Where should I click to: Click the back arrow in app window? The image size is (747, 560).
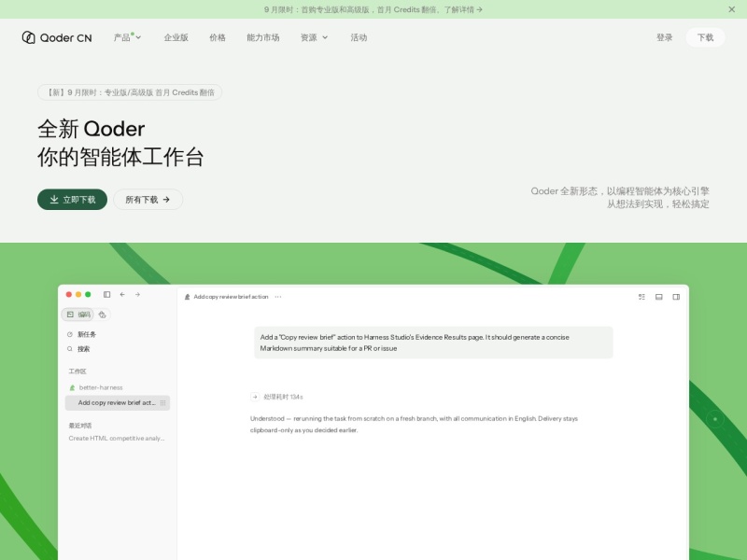click(122, 294)
